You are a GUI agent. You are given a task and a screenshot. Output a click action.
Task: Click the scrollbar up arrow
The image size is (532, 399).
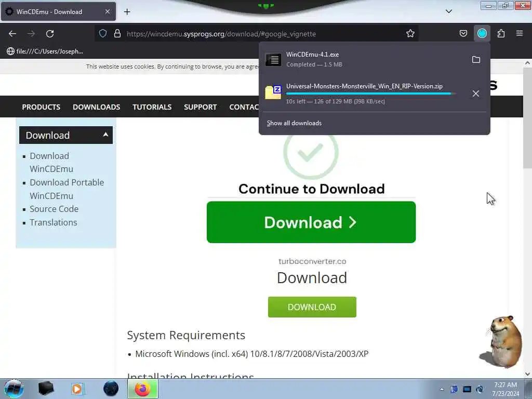click(527, 63)
